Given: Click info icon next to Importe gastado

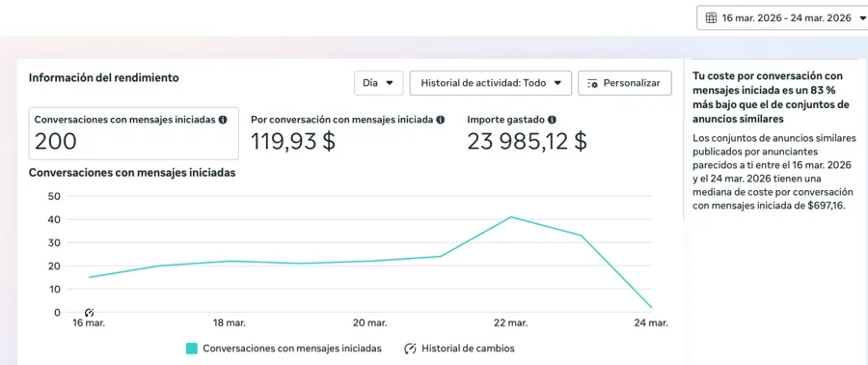Looking at the screenshot, I should click(552, 120).
